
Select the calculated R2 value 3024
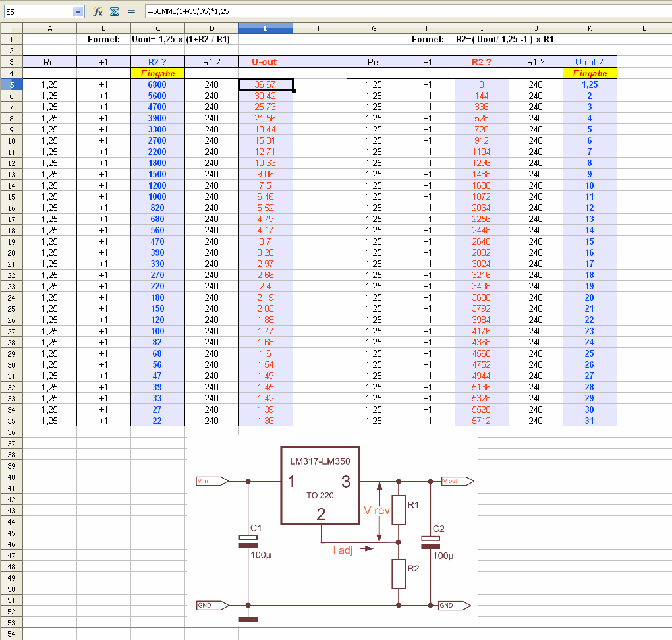(x=482, y=264)
